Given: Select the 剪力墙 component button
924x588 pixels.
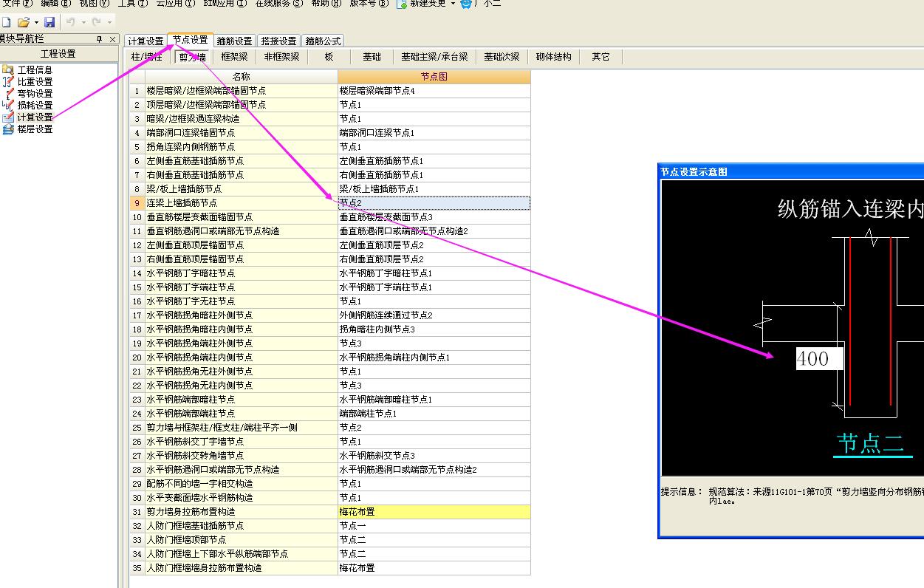Looking at the screenshot, I should tap(193, 57).
